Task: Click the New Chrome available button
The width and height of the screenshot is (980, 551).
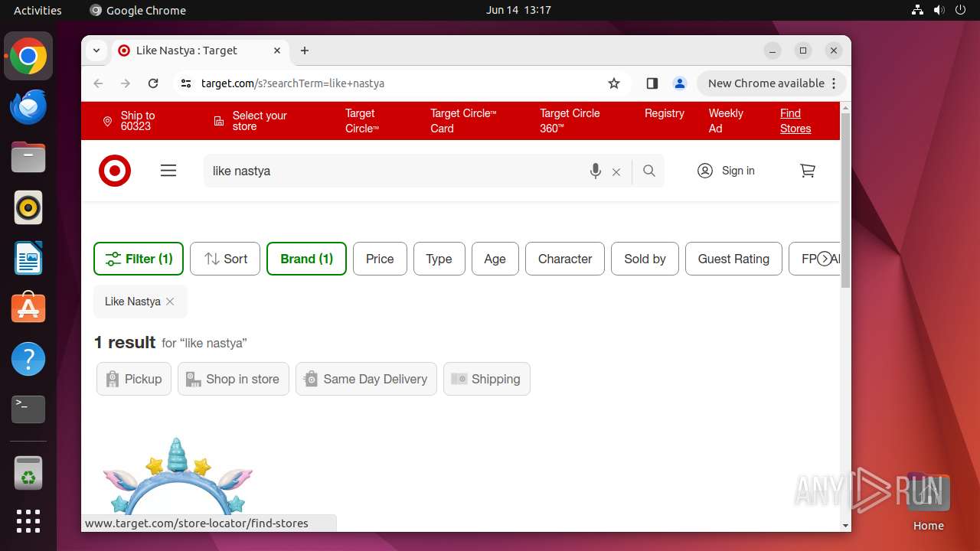Action: (x=772, y=83)
